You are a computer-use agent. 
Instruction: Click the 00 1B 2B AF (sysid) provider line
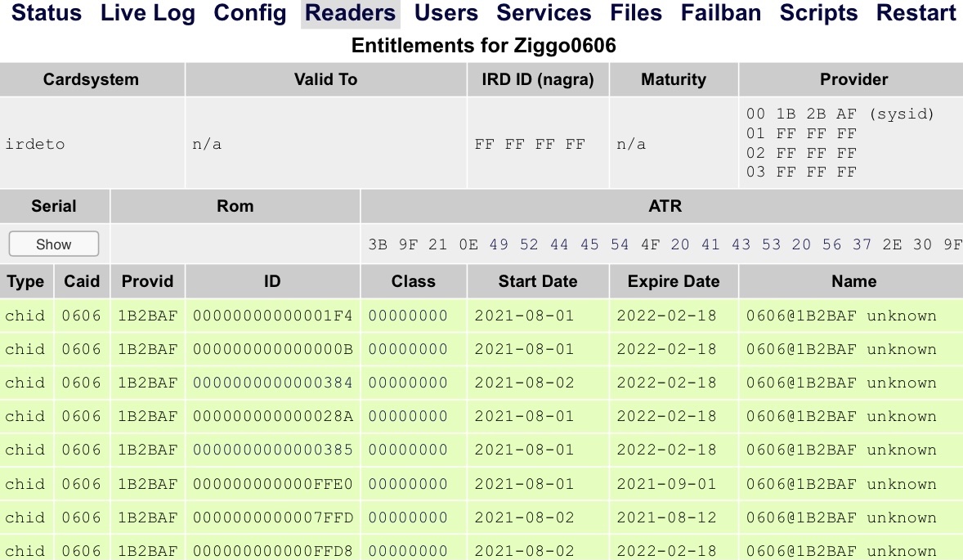[x=840, y=114]
